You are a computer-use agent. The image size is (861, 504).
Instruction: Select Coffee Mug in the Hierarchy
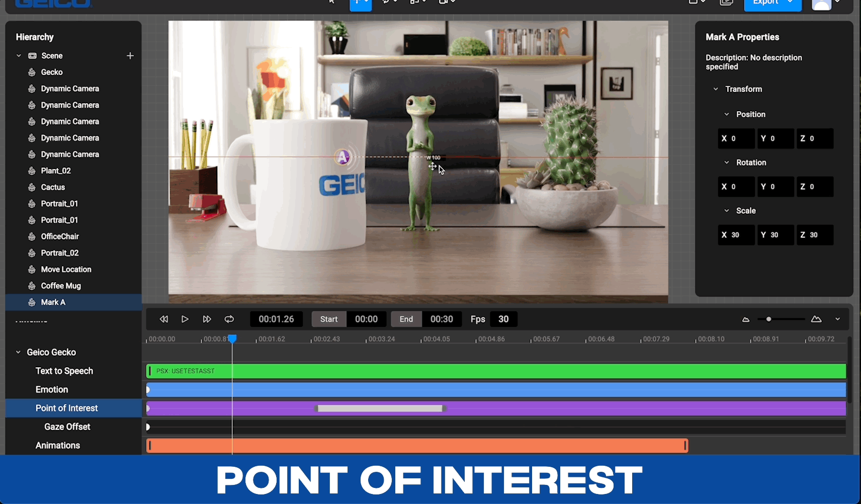pos(61,286)
